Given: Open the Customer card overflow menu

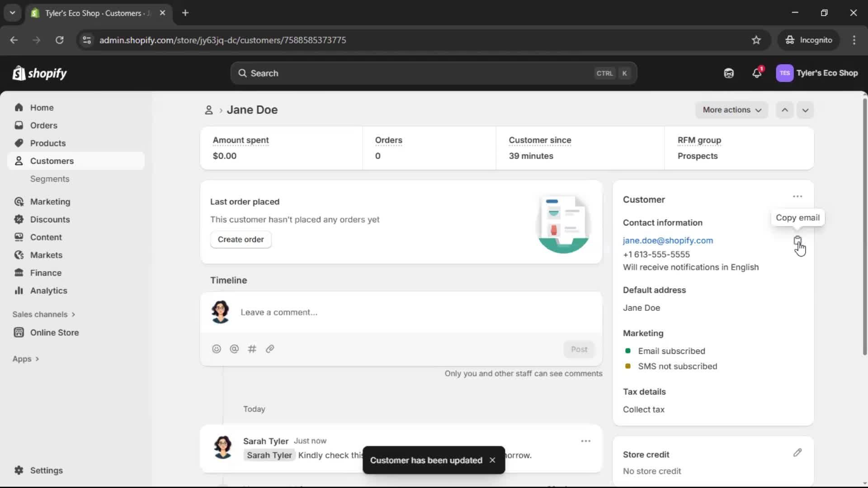Looking at the screenshot, I should [x=797, y=196].
